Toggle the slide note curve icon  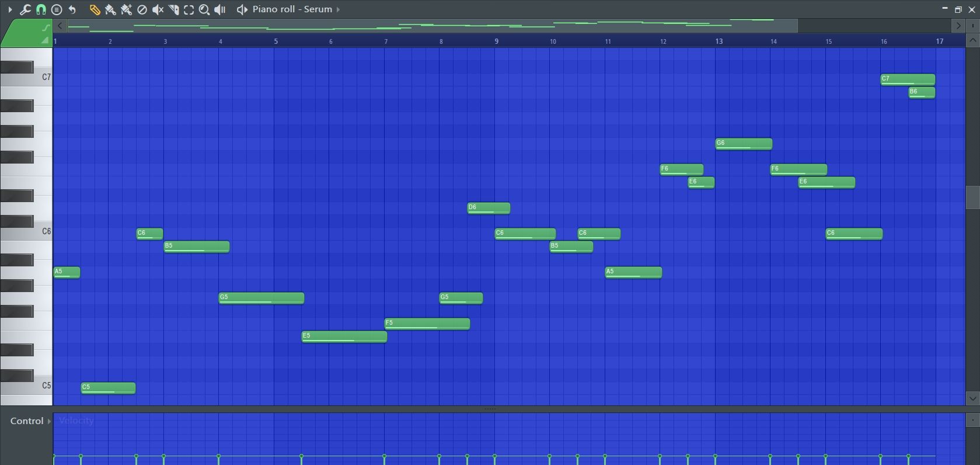coord(46,27)
